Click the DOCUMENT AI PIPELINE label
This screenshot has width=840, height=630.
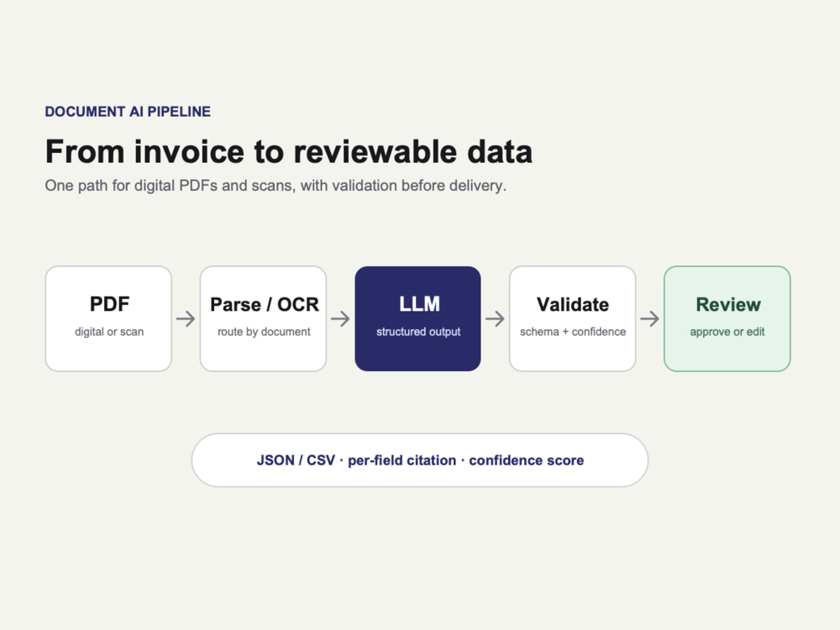pyautogui.click(x=128, y=112)
